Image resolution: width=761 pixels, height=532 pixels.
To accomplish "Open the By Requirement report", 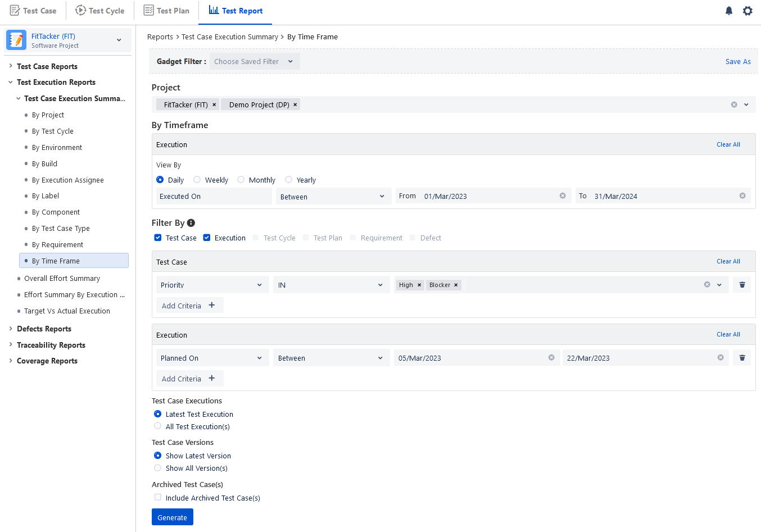I will click(57, 245).
